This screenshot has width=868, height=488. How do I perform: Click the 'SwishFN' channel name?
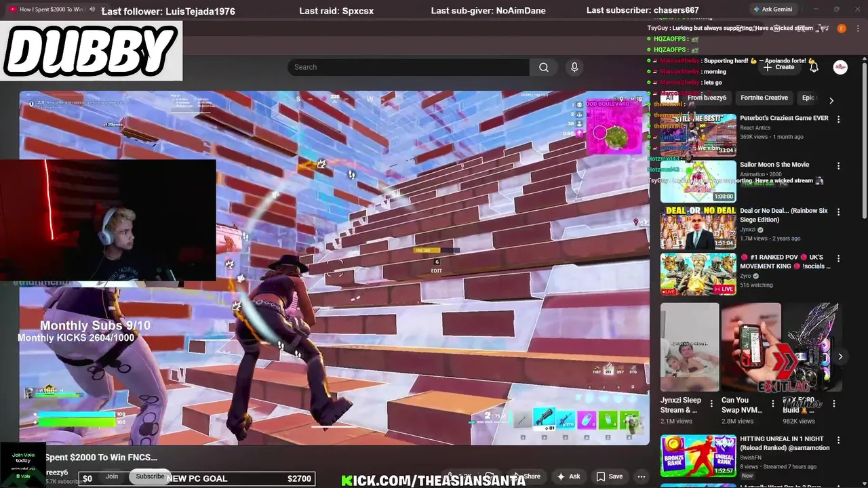point(751,457)
